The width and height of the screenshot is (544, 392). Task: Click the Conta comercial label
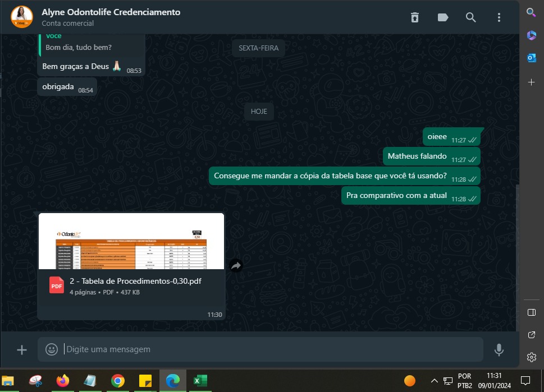pyautogui.click(x=68, y=23)
